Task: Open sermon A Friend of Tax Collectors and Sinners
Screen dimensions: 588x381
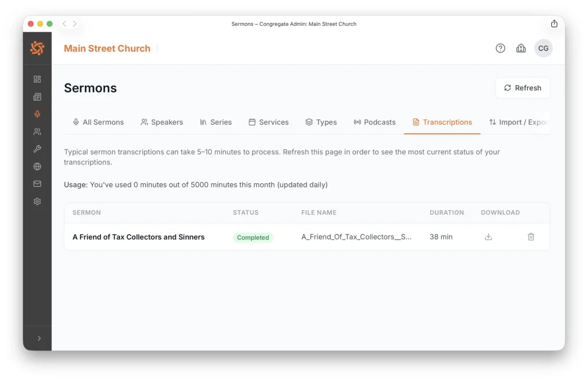Action: pos(138,237)
